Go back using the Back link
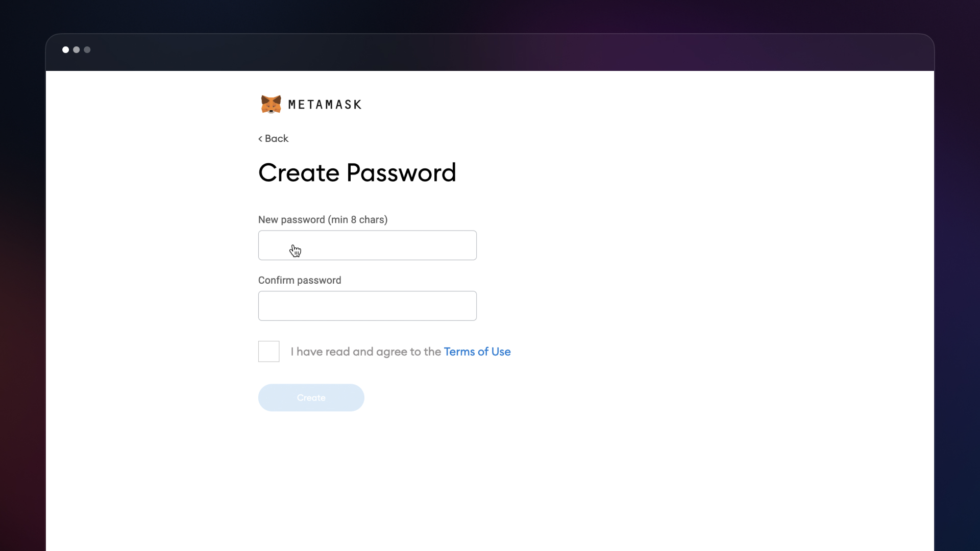 point(276,139)
